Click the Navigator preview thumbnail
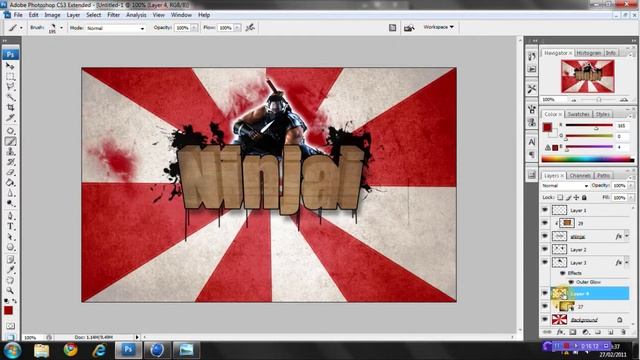The image size is (640, 360). (587, 76)
